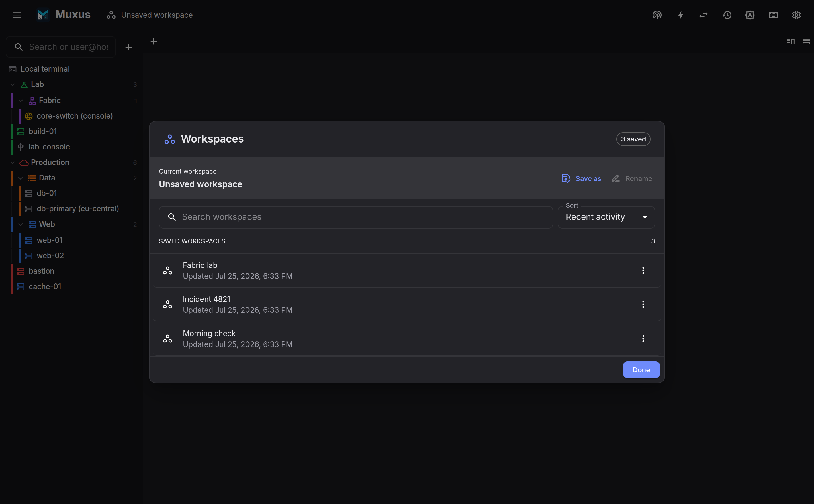Load the Incident 4821 workspace
814x504 pixels.
pos(407,304)
